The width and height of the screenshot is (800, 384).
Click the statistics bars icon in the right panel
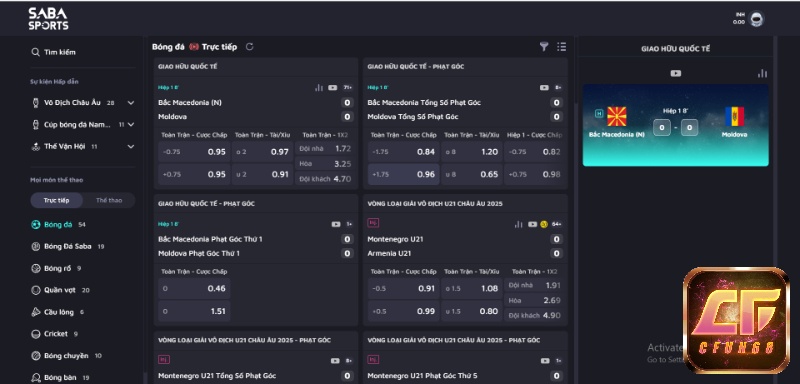click(762, 73)
